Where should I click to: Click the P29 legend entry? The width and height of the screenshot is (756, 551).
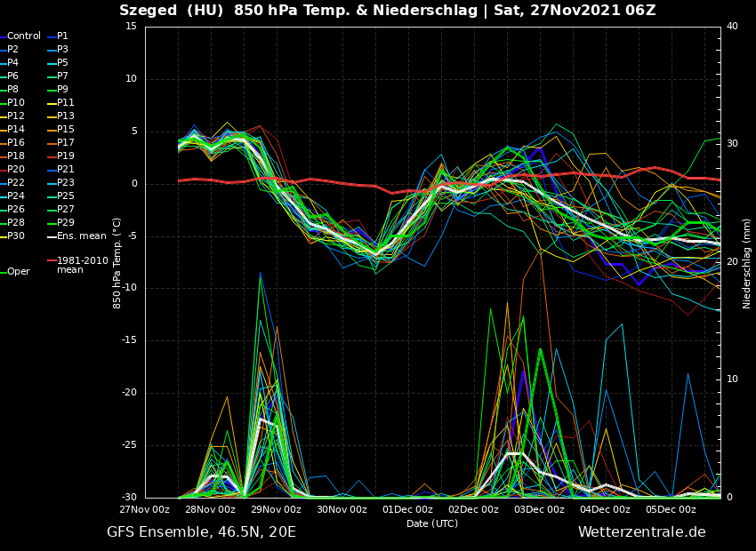coord(66,223)
